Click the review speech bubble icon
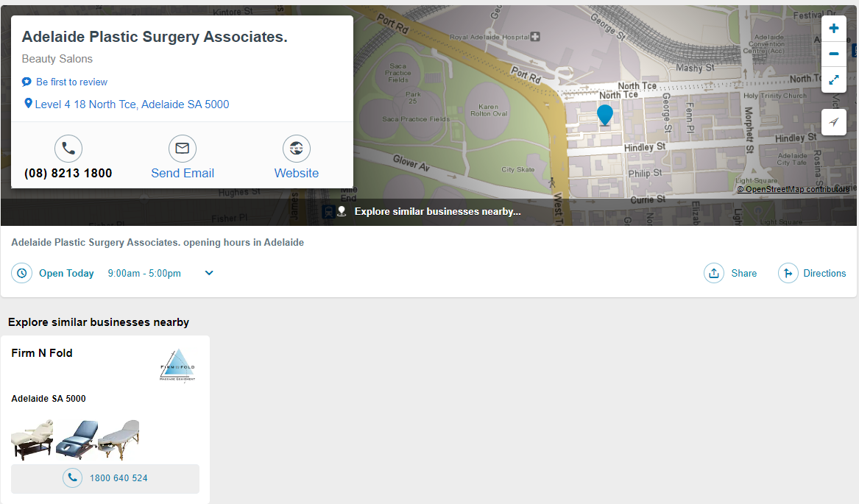 click(26, 82)
